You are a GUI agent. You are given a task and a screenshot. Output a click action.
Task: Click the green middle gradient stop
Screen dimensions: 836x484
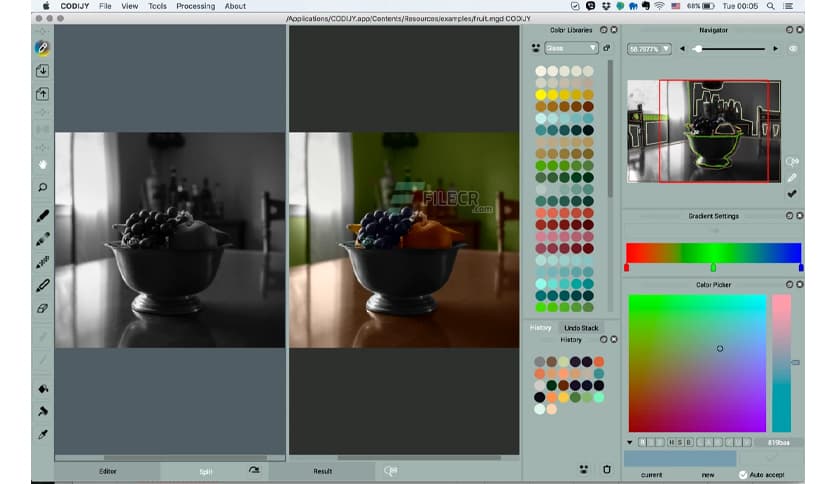click(713, 267)
